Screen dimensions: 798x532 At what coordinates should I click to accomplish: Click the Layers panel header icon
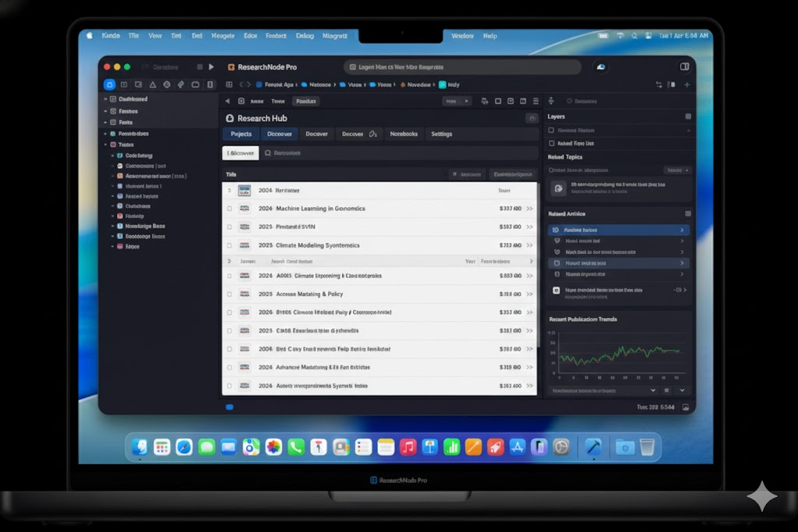point(688,117)
